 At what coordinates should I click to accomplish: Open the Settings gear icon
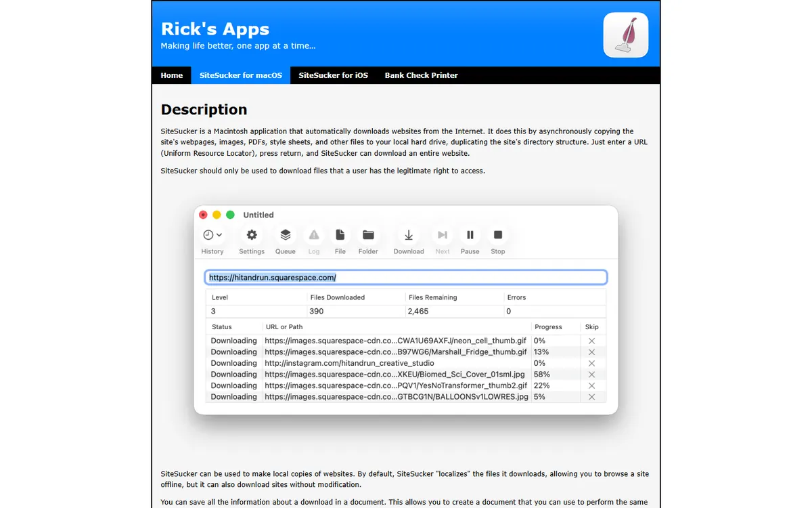point(252,235)
